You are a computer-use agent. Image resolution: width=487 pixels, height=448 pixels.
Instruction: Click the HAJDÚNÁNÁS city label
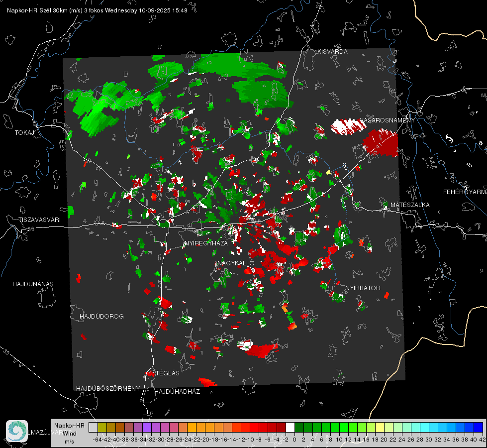click(x=33, y=284)
